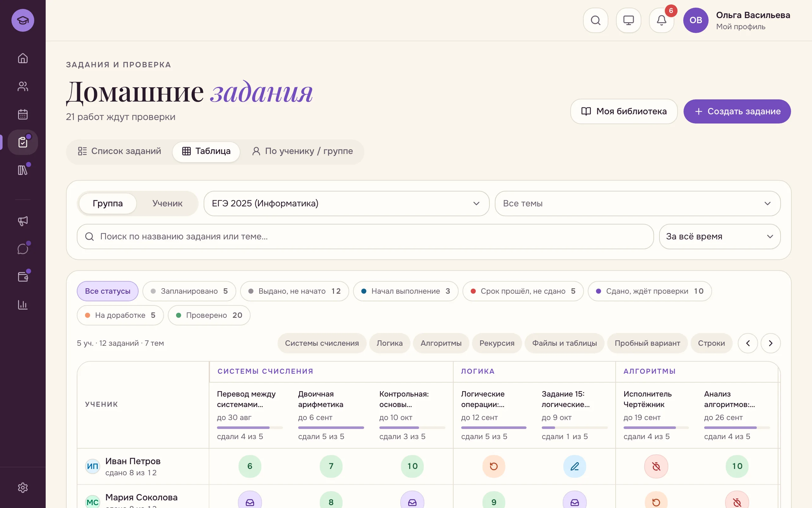Filter by Сдано, ждёт проверки status
The image size is (812, 508).
(x=650, y=291)
